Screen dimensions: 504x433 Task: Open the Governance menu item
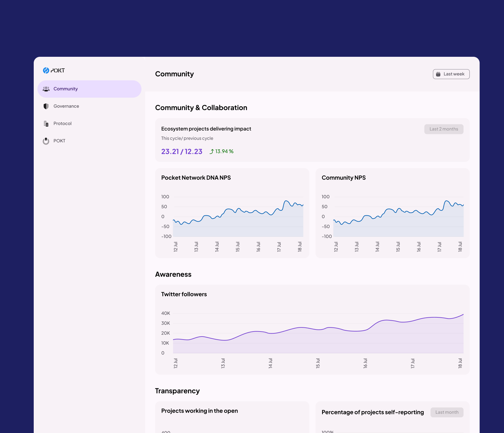89,106
